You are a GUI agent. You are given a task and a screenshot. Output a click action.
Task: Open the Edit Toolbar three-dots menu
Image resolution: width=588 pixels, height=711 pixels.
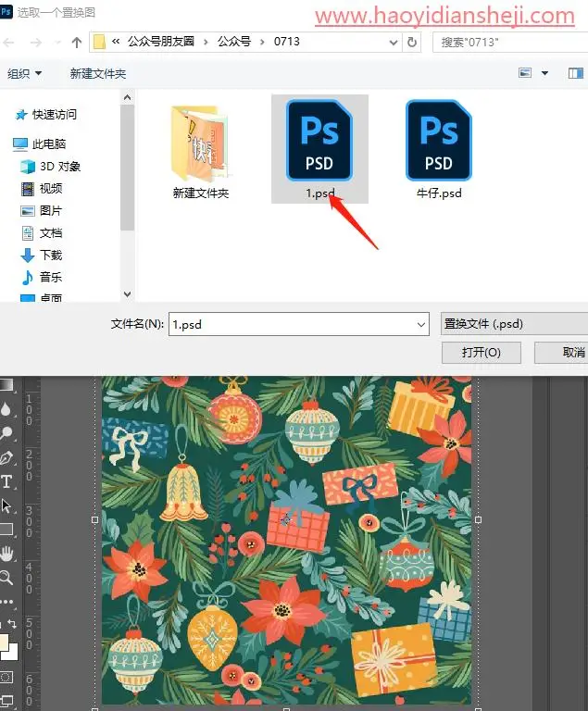(6, 602)
